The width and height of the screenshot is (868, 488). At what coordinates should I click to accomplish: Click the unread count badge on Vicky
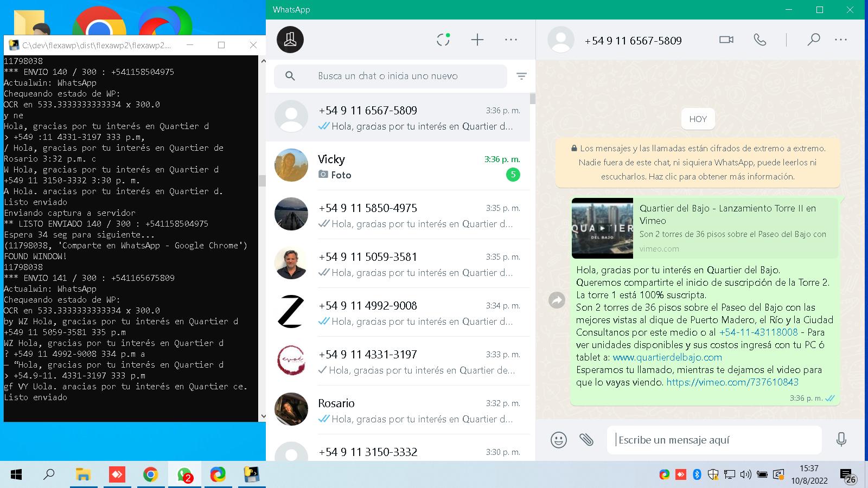[513, 175]
